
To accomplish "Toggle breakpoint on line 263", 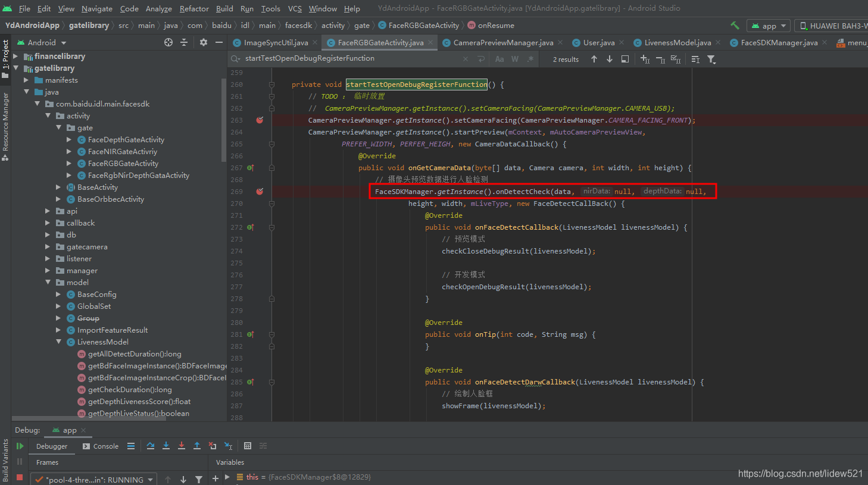I will tap(260, 120).
